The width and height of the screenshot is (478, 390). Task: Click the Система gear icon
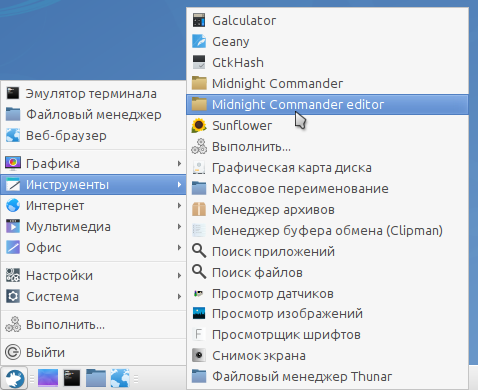coord(13,296)
